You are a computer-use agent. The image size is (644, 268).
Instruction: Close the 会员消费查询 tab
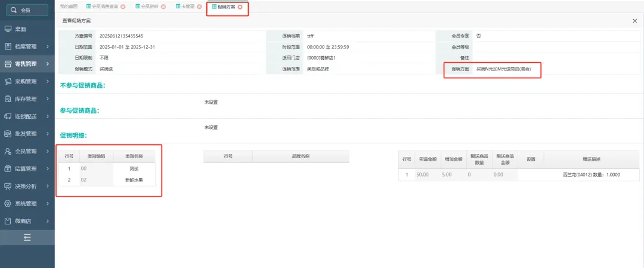pos(123,7)
